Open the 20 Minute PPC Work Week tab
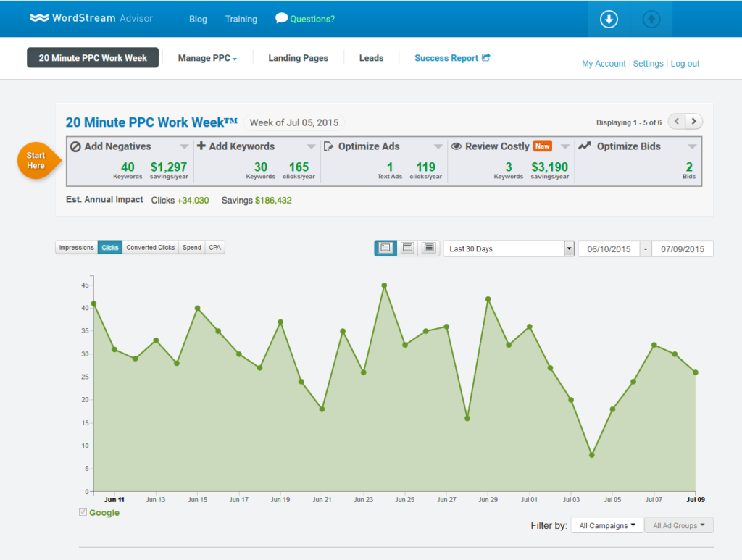742x560 pixels. (x=93, y=58)
